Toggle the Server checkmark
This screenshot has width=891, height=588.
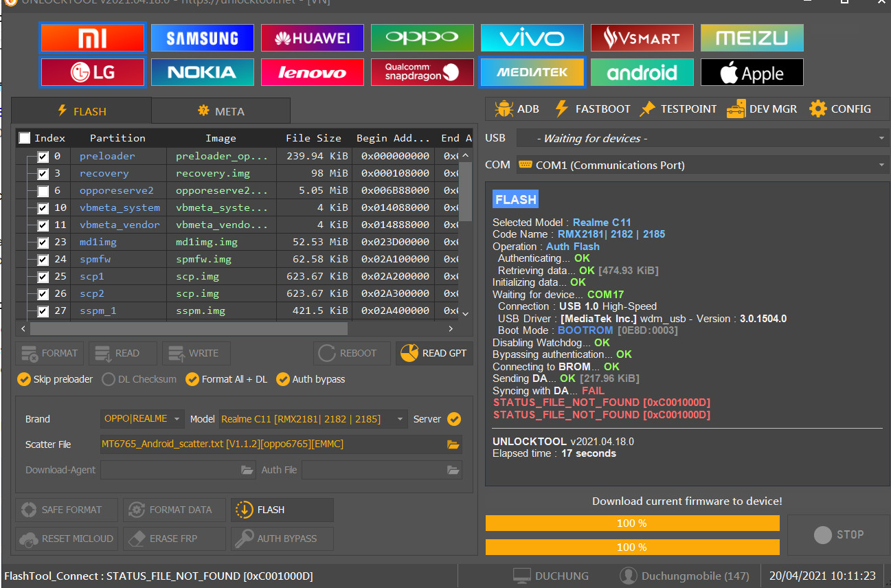point(454,419)
